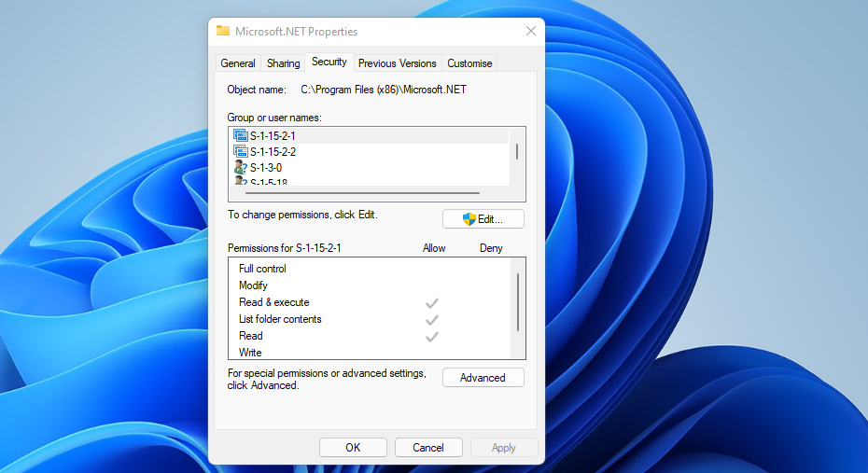Click the Full control permission row
868x473 pixels.
click(370, 269)
